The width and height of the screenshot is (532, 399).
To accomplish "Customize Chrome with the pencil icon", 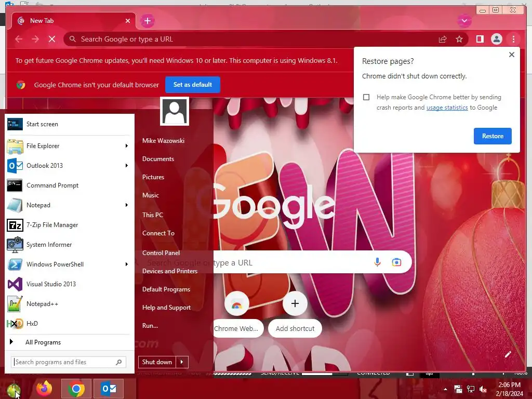I will pos(508,354).
